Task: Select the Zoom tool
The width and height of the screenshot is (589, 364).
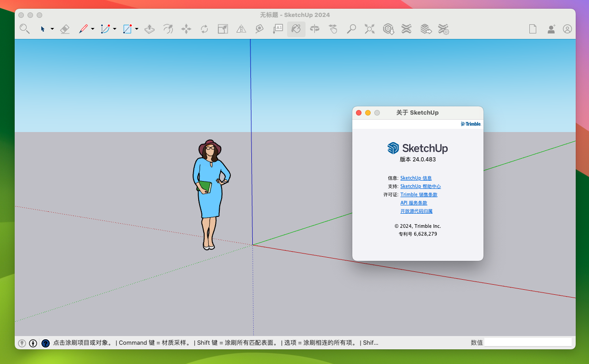Action: click(x=351, y=29)
